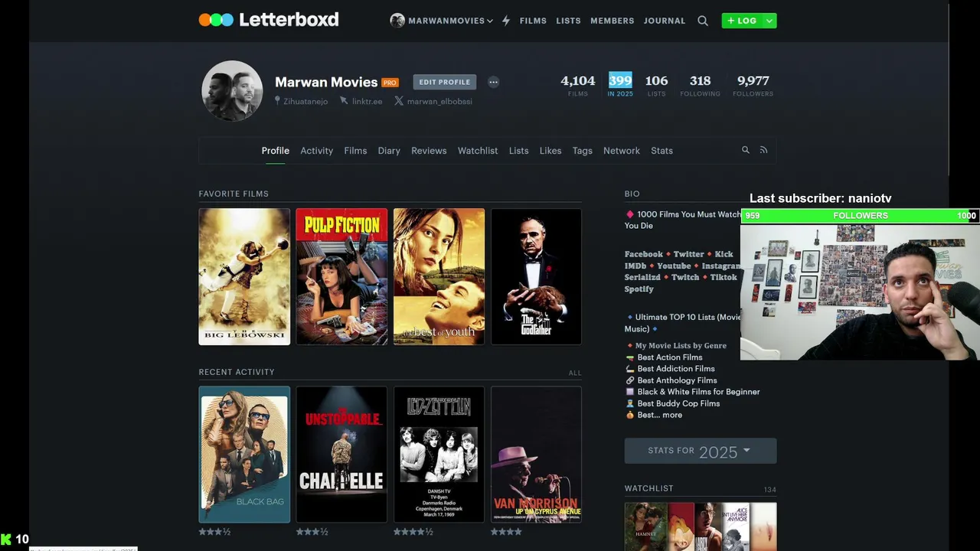This screenshot has height=551, width=980.
Task: Expand the arrow beside the LOG button
Action: [x=769, y=21]
